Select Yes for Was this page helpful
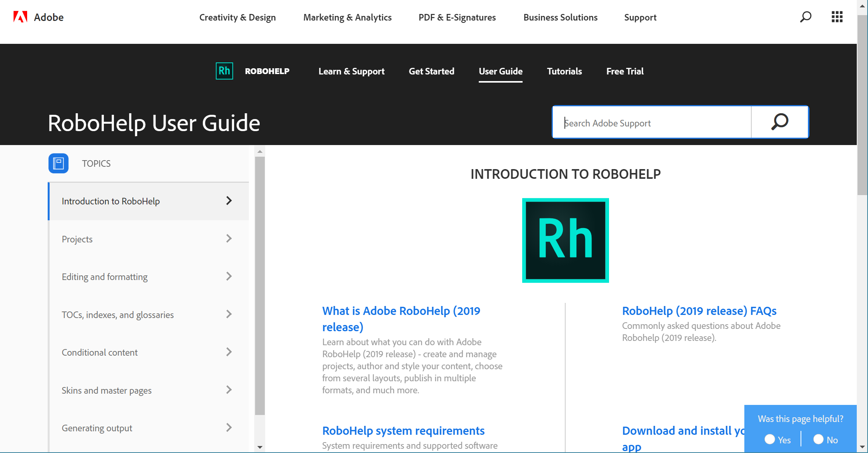The image size is (868, 453). pos(770,439)
